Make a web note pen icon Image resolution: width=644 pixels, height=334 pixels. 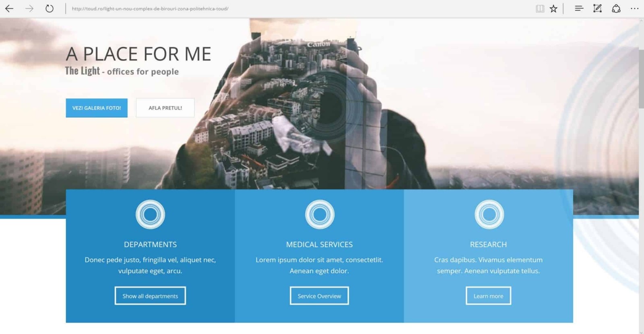[x=597, y=8]
